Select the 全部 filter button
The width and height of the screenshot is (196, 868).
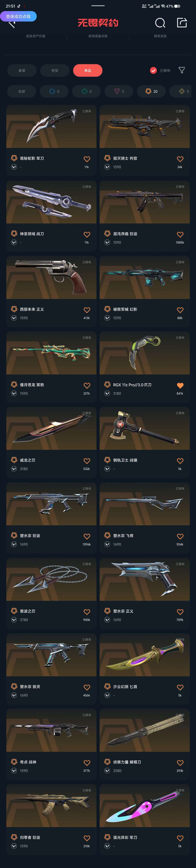[x=22, y=91]
